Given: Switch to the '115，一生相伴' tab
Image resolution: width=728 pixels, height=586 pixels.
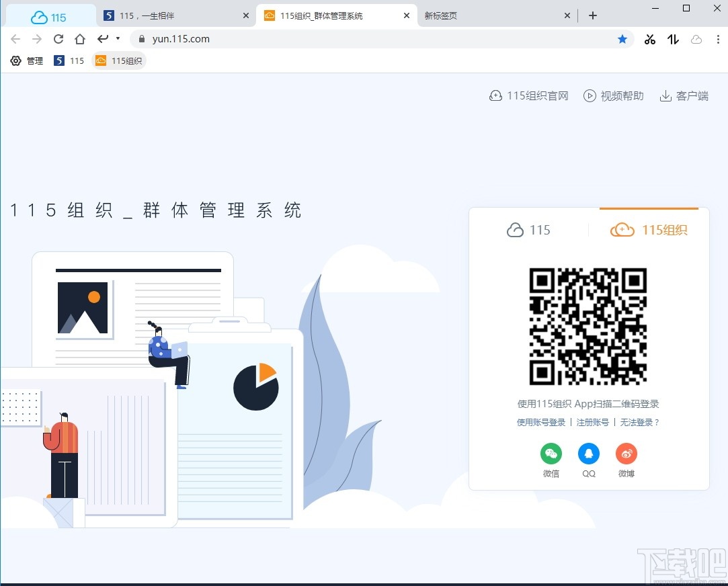Looking at the screenshot, I should pyautogui.click(x=176, y=15).
